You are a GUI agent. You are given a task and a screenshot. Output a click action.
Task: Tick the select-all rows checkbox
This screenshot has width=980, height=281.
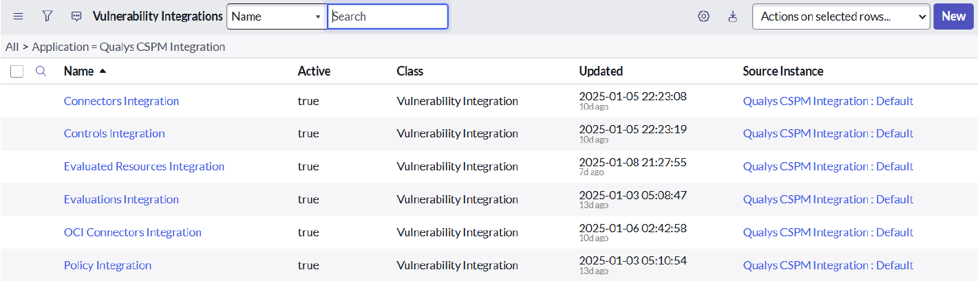pos(17,71)
